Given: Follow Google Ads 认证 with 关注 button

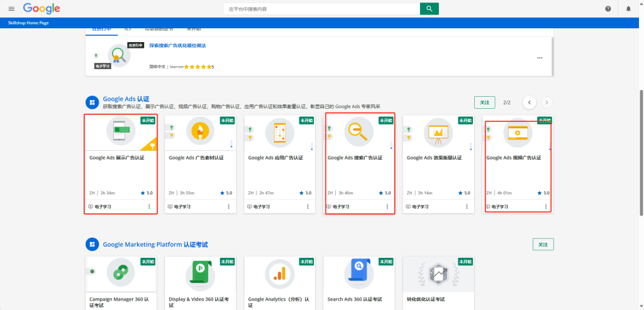Looking at the screenshot, I should tap(485, 102).
